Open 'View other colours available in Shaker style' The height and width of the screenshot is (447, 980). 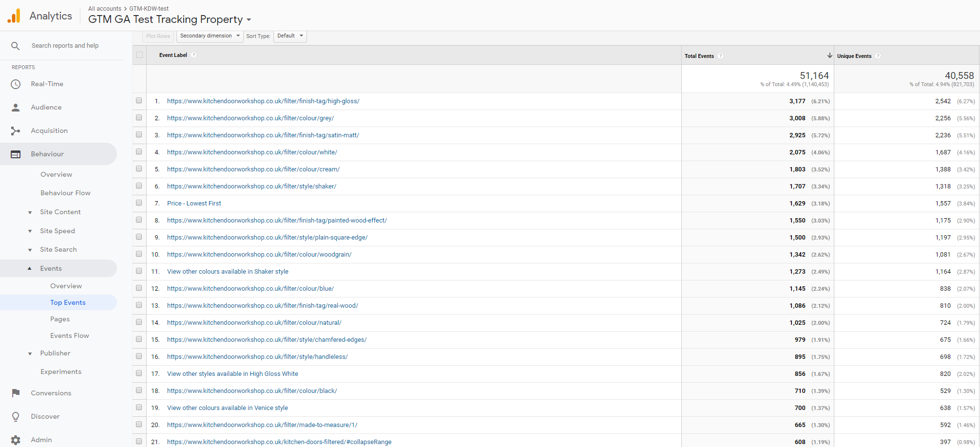click(228, 272)
